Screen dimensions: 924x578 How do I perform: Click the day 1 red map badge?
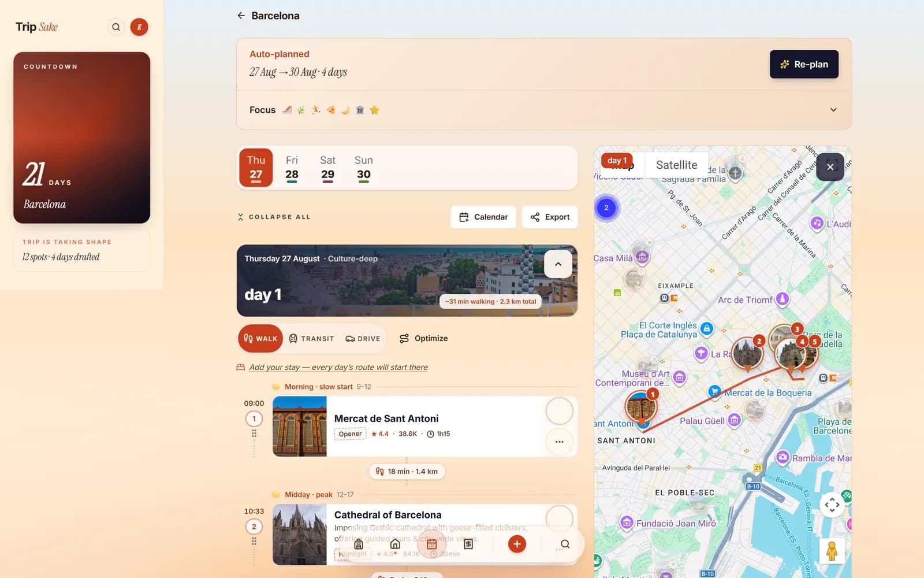pyautogui.click(x=617, y=161)
